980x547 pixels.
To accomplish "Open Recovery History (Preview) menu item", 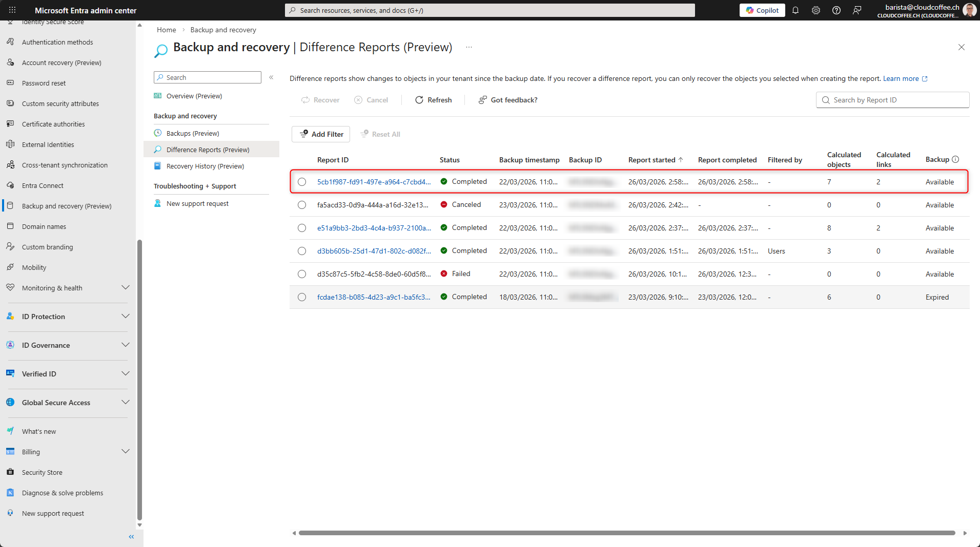I will pos(205,166).
